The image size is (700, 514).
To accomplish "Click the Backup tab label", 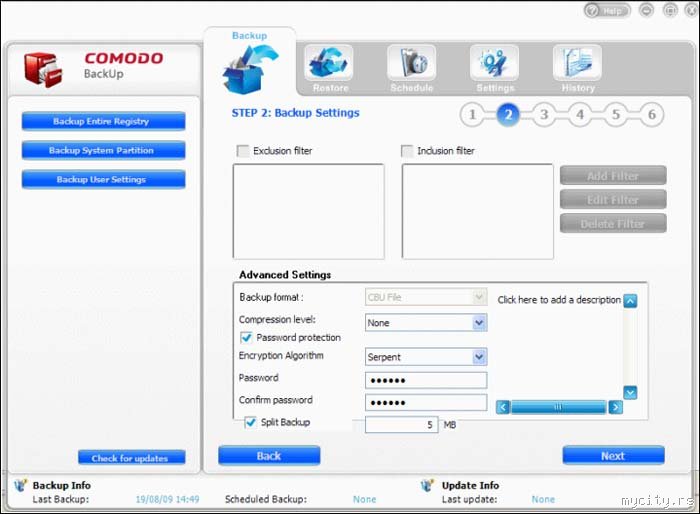I will pos(250,36).
